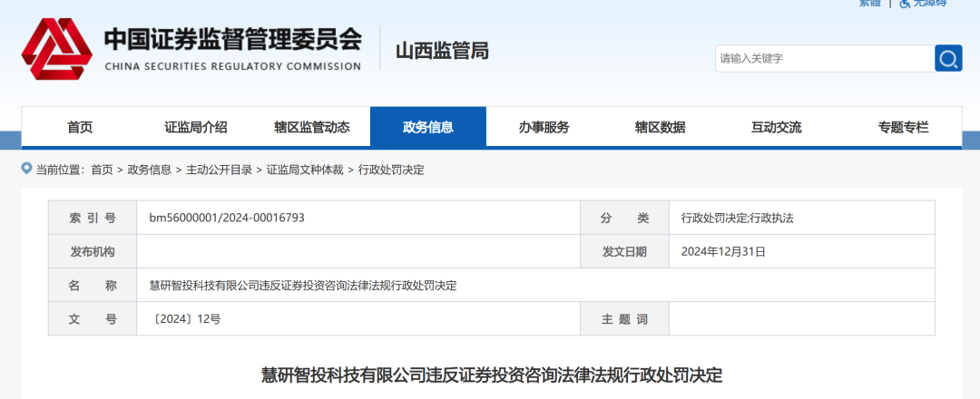
Task: Go to 证监局文种体裁 in the breadcrumb
Action: [x=305, y=170]
